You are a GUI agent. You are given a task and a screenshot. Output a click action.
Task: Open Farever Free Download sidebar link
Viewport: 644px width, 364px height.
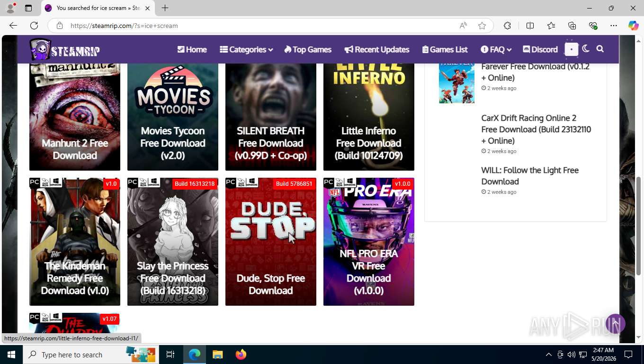[x=535, y=72]
